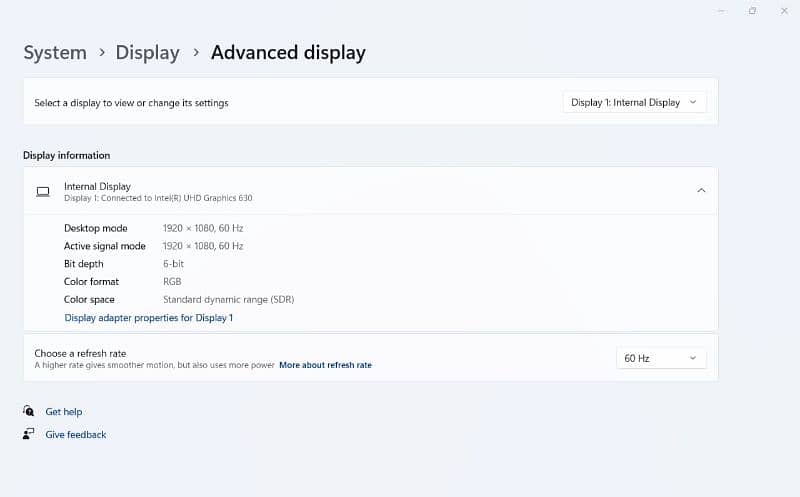The width and height of the screenshot is (800, 497).
Task: Go back to System in breadcrumb
Action: [x=55, y=52]
